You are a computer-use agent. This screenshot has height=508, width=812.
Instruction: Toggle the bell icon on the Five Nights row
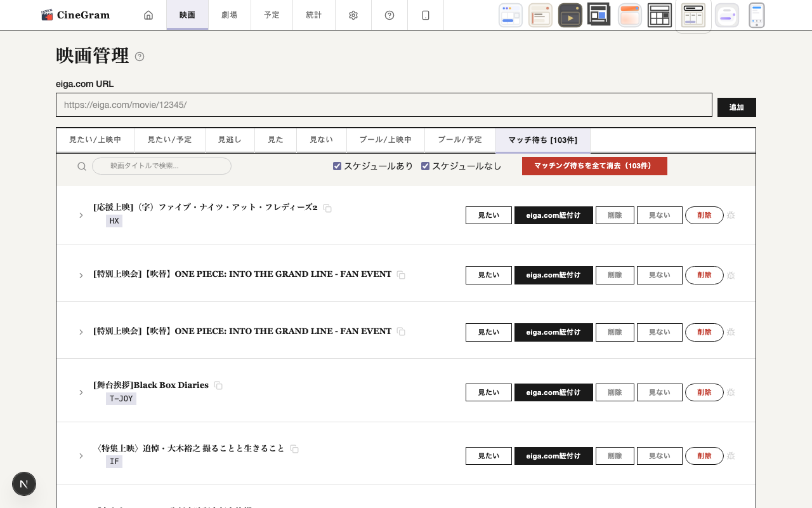click(731, 215)
